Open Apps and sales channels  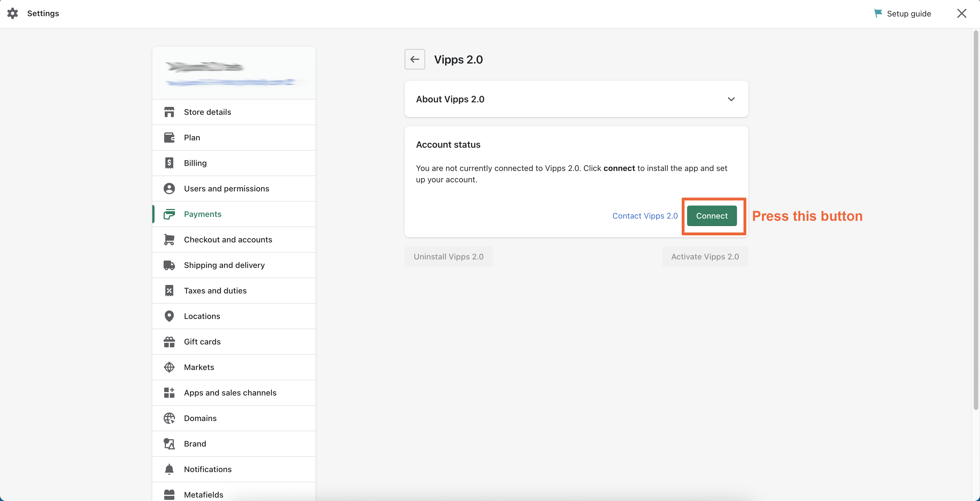tap(234, 393)
